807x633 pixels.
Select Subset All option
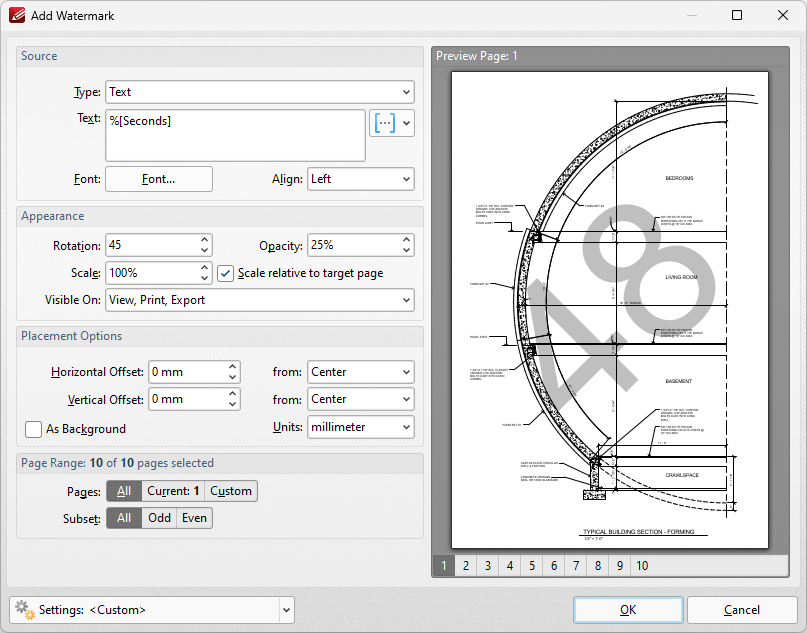tap(124, 518)
